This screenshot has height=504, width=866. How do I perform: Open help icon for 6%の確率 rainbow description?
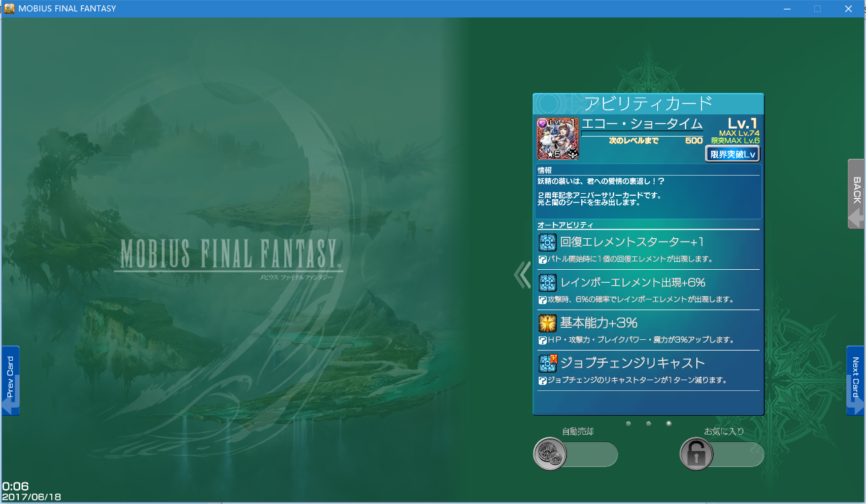542,299
